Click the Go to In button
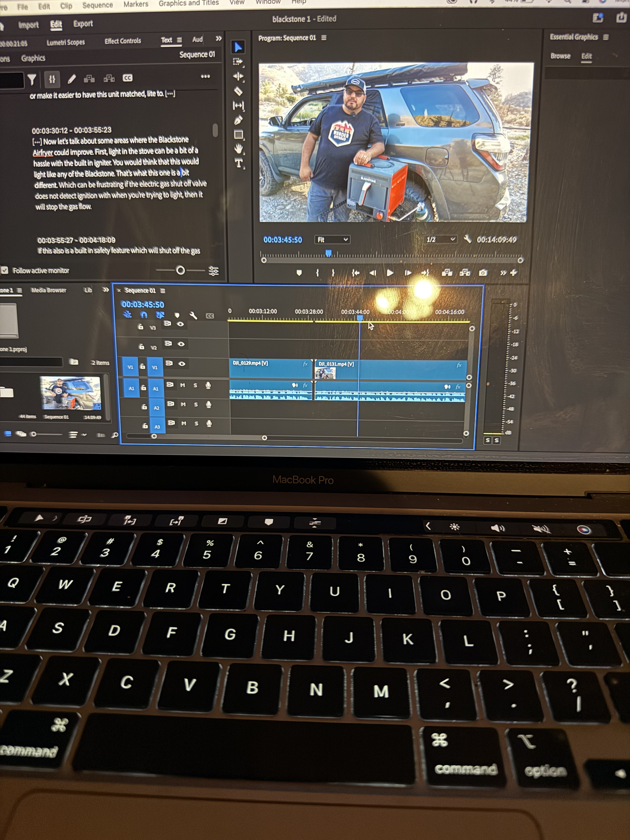630x840 pixels. point(355,273)
